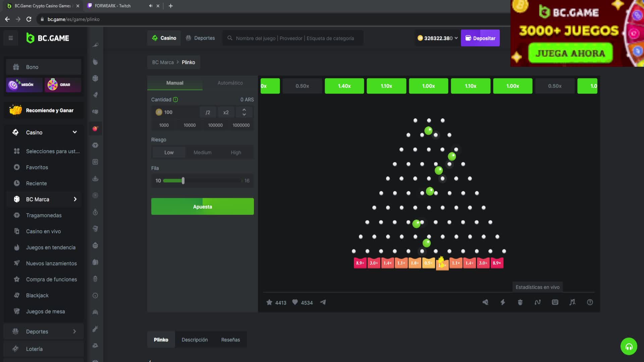This screenshot has width=644, height=362.
Task: Click the Depositar button
Action: (x=480, y=38)
